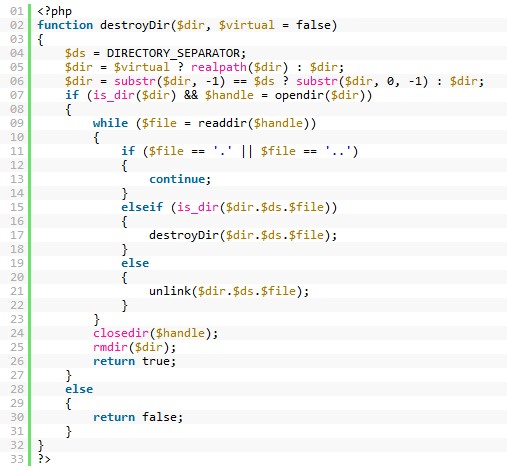Click the 'destroyDir' function name on line 02
Image resolution: width=507 pixels, height=471 pixels.
pos(135,25)
